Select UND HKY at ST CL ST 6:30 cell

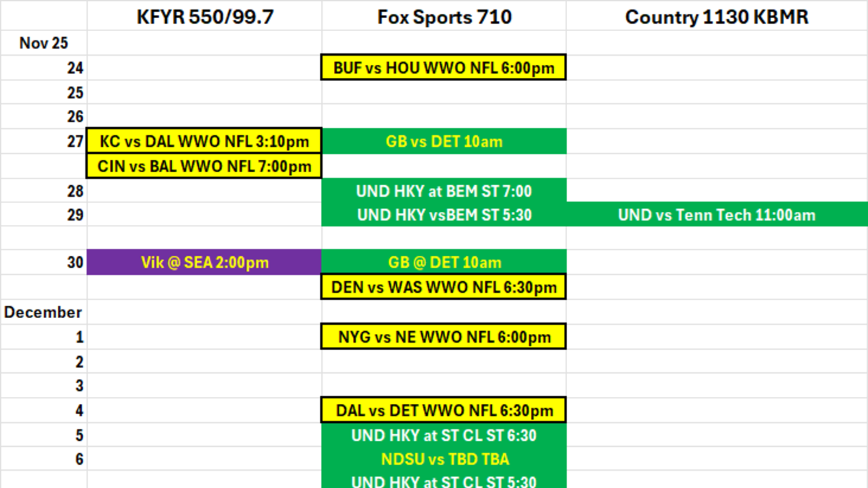(444, 435)
